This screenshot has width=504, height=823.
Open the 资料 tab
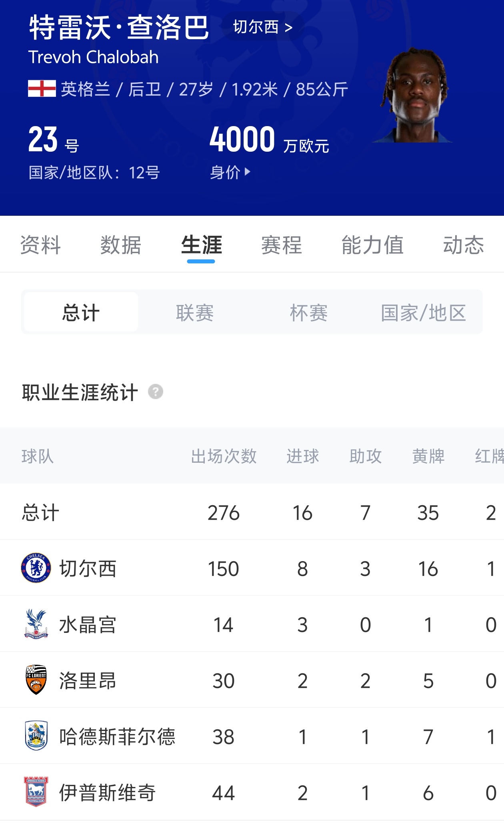40,245
